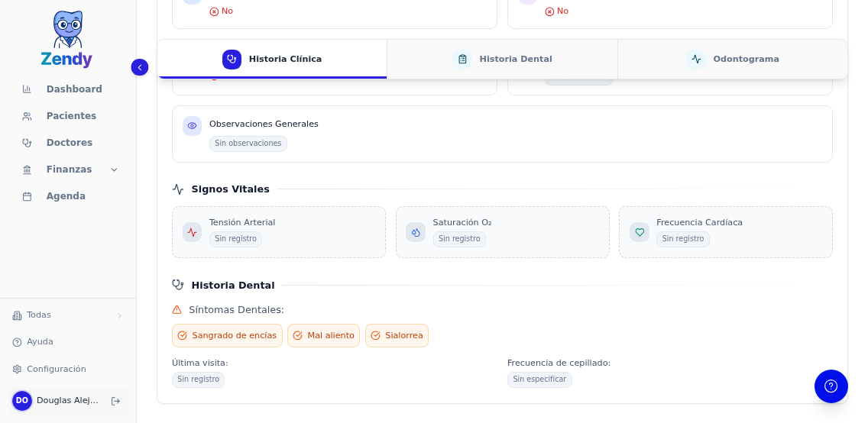Viewport: 868px width, 423px height.
Task: Click the Doctores stethoscope icon
Action: (x=27, y=143)
